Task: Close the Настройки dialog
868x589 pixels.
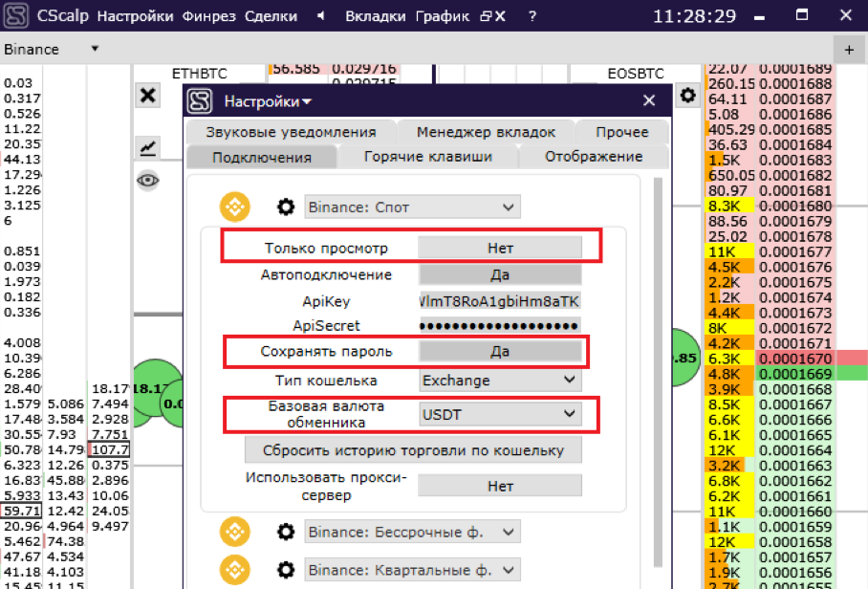Action: tap(649, 100)
